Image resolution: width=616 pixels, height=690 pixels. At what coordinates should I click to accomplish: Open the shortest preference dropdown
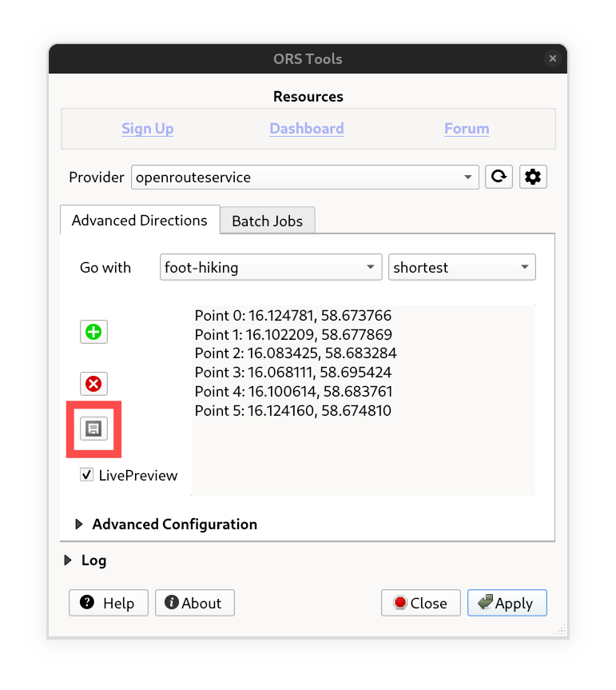pos(462,268)
